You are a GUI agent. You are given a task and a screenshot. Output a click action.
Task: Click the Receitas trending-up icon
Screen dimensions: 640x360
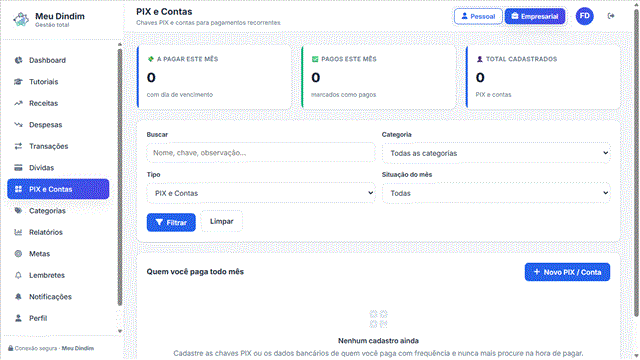[x=18, y=103]
